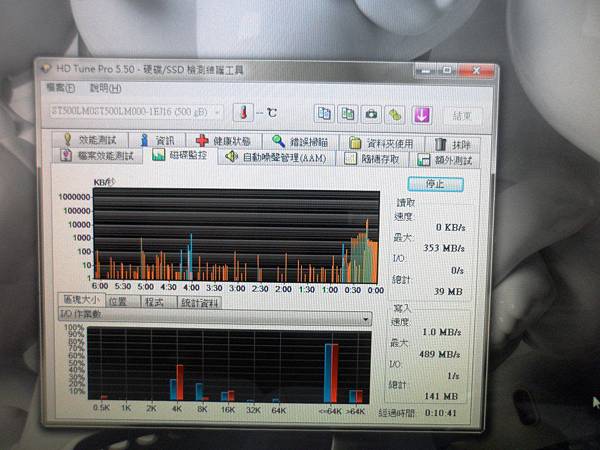
Task: Select the 磁碟監控 disk monitor tab
Action: point(179,155)
